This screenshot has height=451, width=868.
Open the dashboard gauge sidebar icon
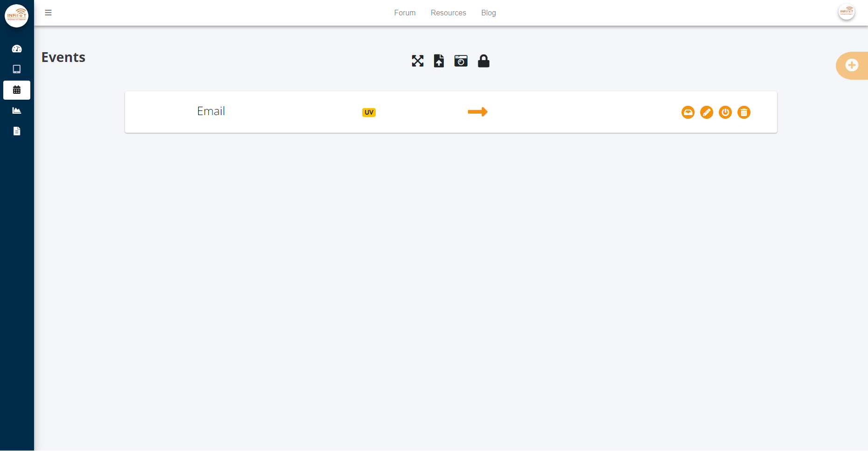(x=17, y=48)
